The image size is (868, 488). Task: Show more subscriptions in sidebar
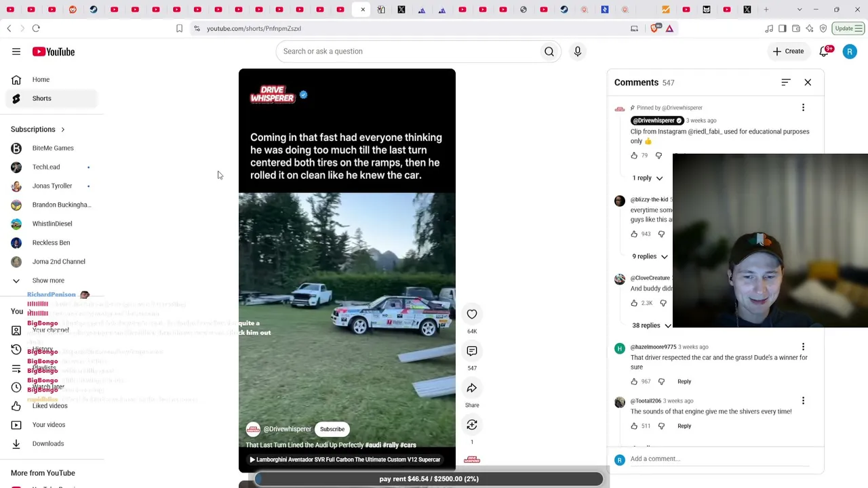pos(48,281)
